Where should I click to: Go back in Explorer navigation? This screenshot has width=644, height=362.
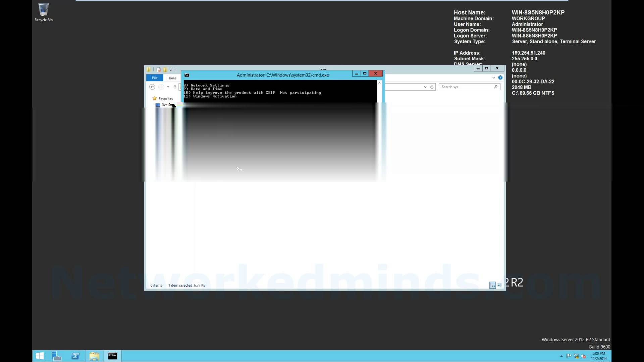152,87
